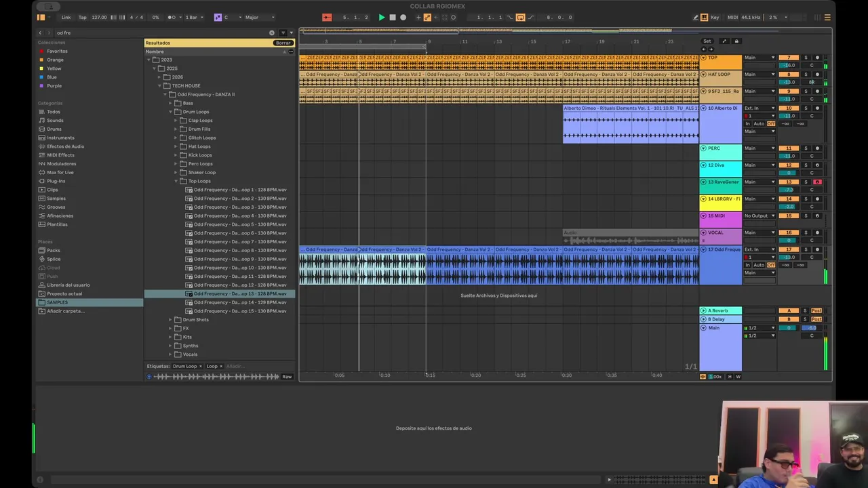Open 15 MIDI No Output dropdown
This screenshot has width=868, height=488.
(759, 216)
